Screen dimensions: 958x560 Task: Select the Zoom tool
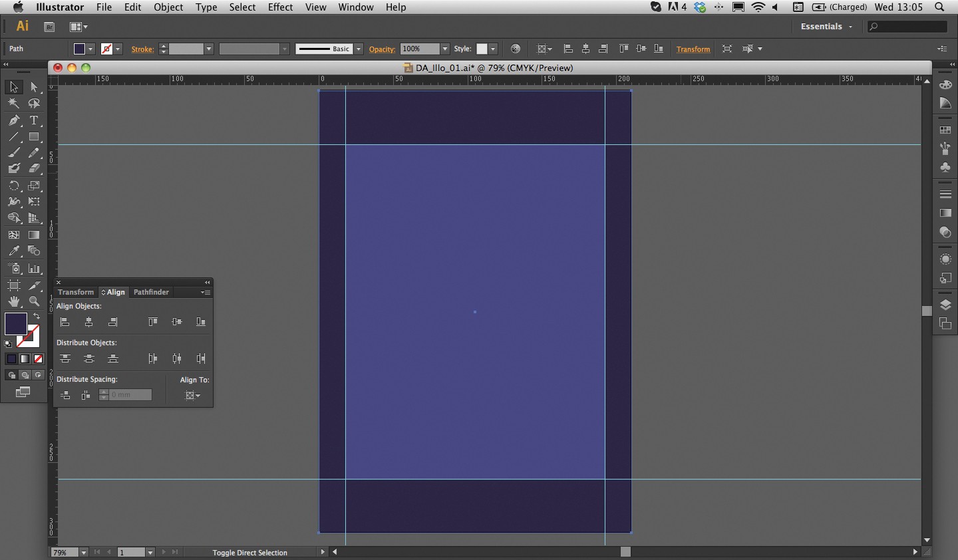[x=34, y=301]
